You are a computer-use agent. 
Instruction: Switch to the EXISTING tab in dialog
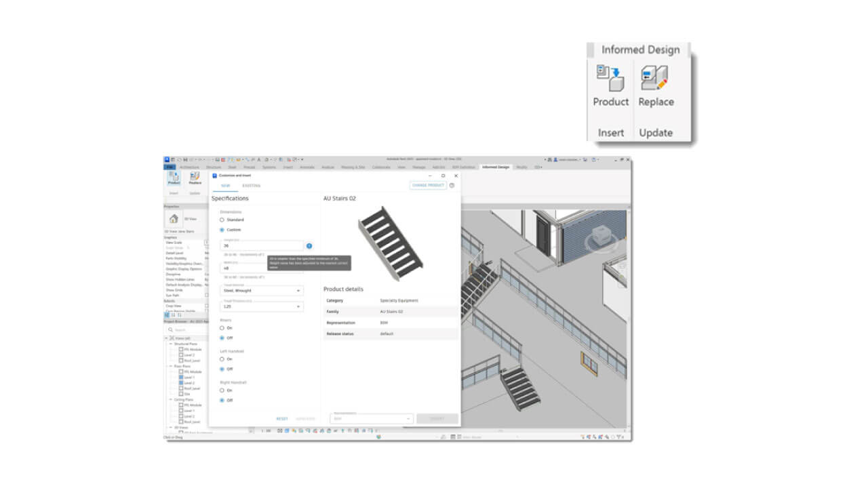[252, 186]
